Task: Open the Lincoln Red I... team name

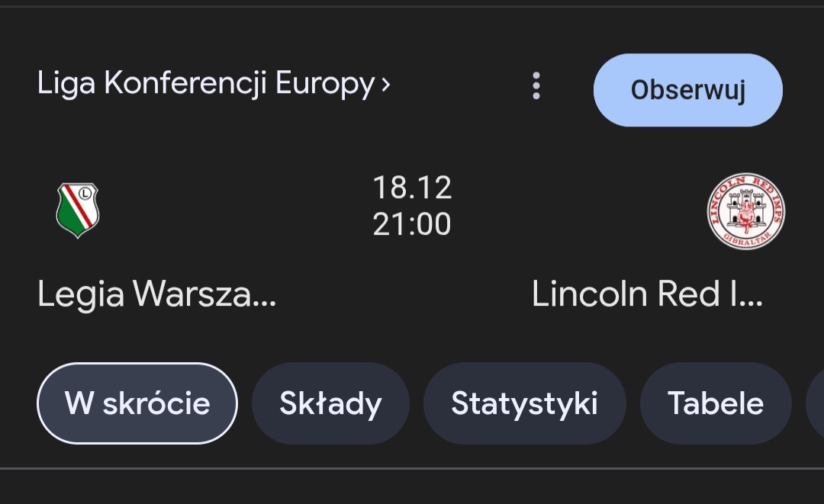Action: (x=647, y=294)
